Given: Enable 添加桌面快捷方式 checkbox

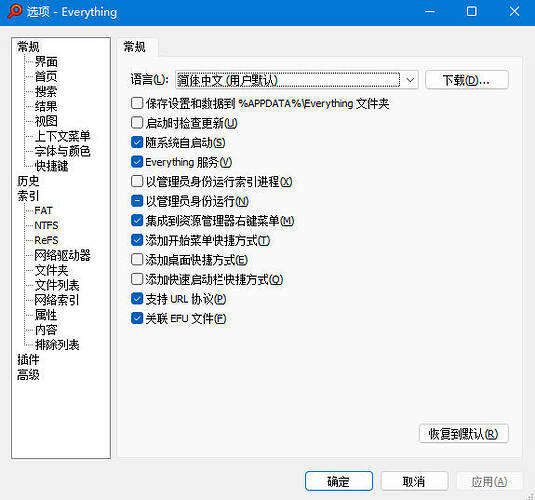Looking at the screenshot, I should point(137,259).
